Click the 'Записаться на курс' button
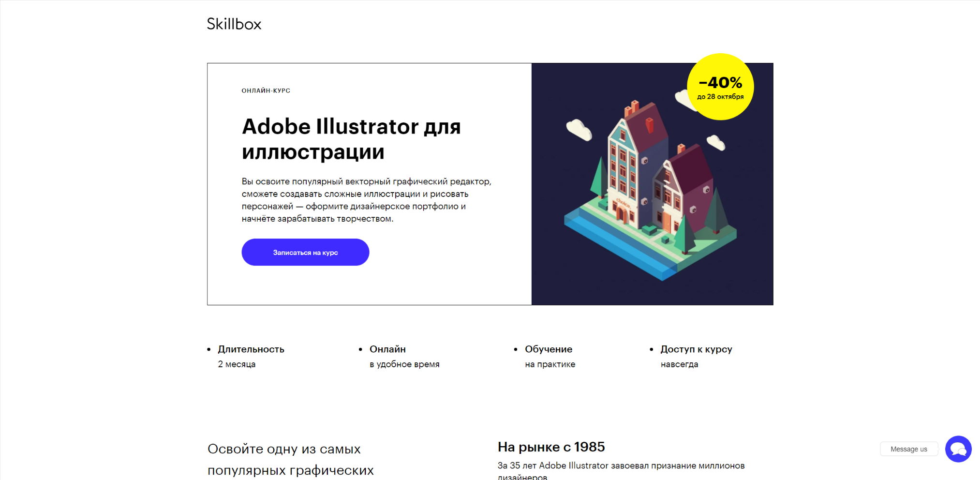980x480 pixels. tap(305, 252)
